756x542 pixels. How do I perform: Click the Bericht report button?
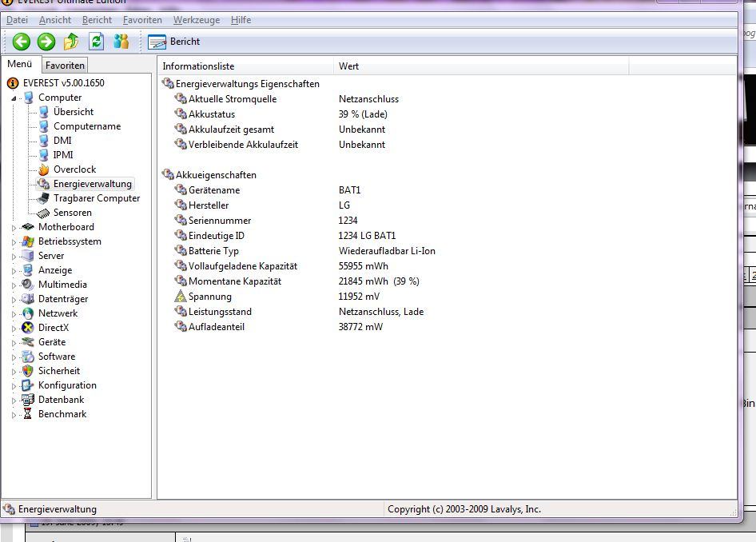(174, 42)
